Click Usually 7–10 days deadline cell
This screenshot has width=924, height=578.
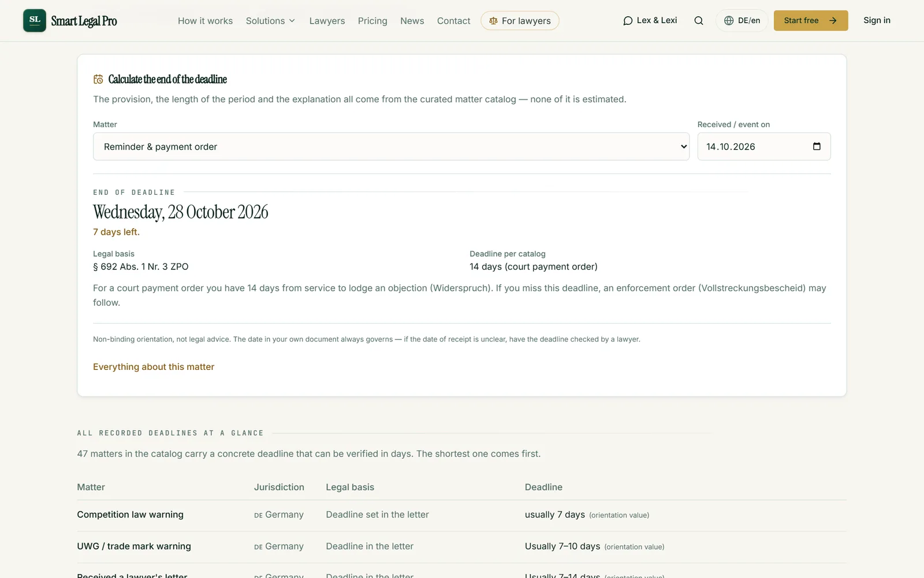coord(594,547)
